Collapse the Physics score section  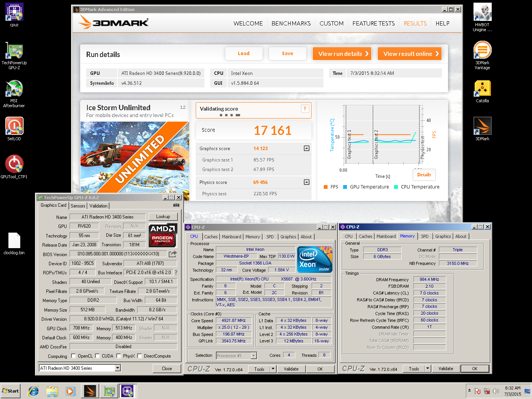coord(307,182)
